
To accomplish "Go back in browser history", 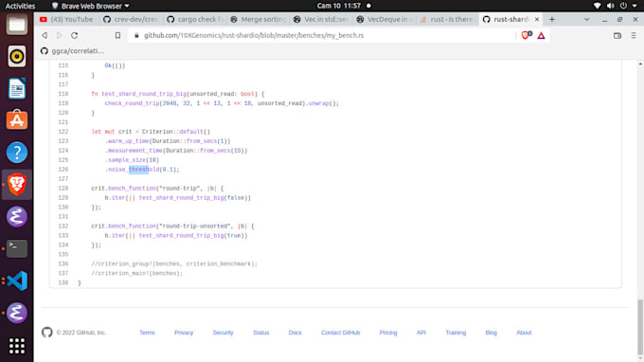I will pos(45,35).
